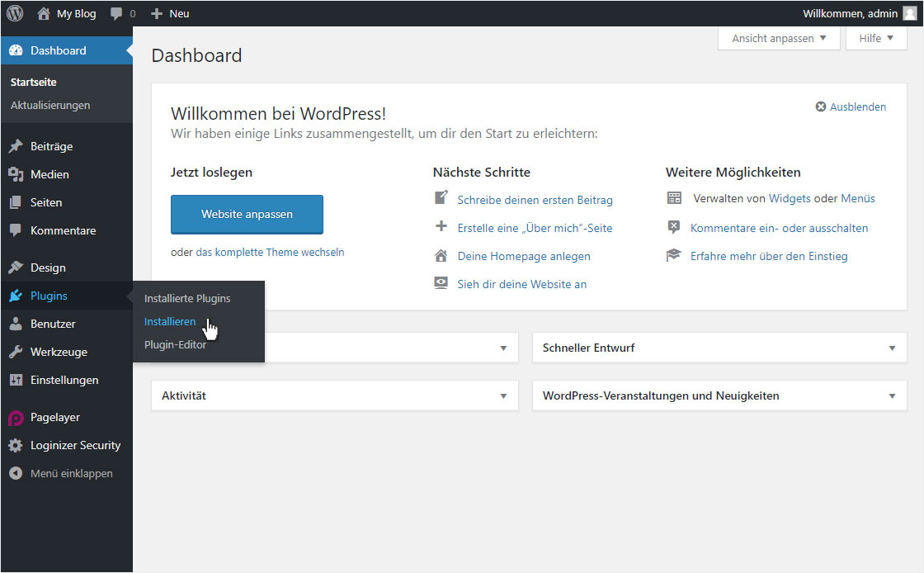Follow the das komplette Theme wechseln link
The width and height of the screenshot is (924, 573).
click(x=270, y=252)
